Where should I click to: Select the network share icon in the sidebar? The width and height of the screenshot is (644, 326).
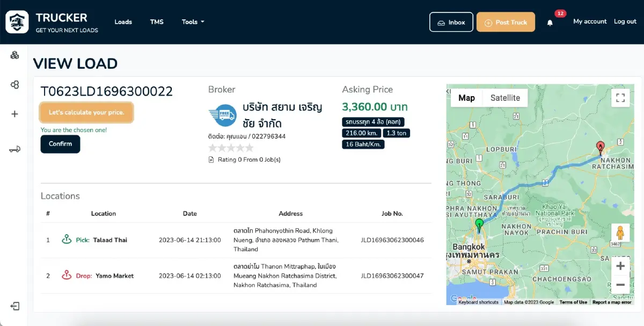14,84
